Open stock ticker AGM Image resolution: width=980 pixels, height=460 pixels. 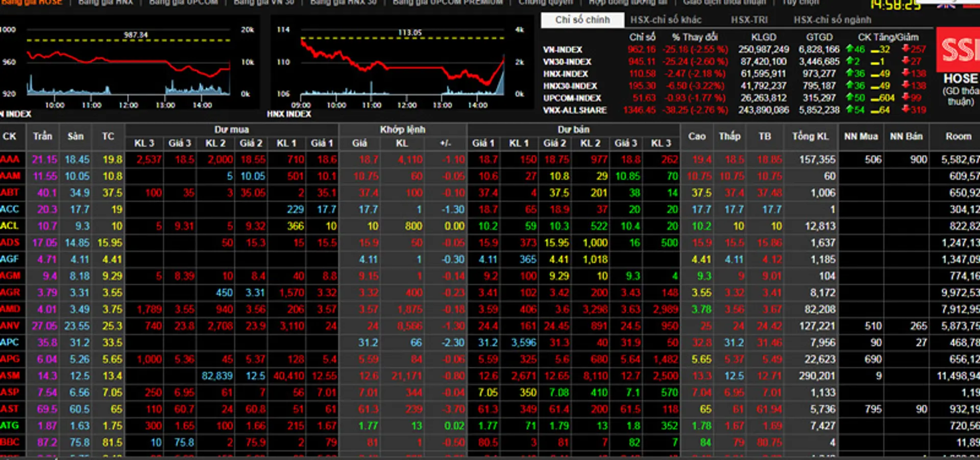10,276
